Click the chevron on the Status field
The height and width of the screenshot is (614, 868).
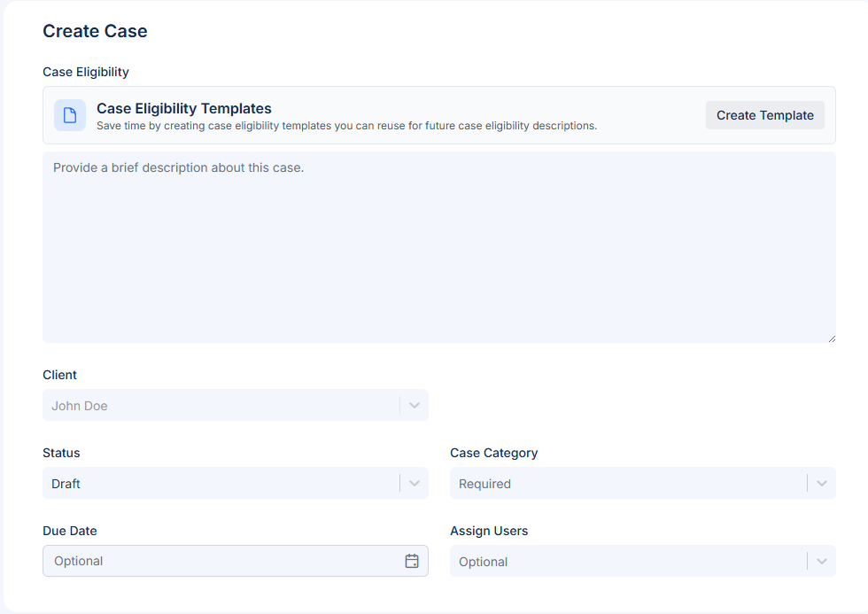pyautogui.click(x=414, y=483)
